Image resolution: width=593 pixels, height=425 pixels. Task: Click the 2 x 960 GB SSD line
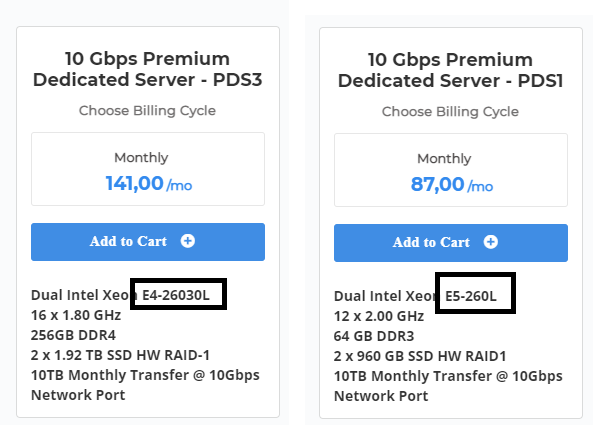420,356
